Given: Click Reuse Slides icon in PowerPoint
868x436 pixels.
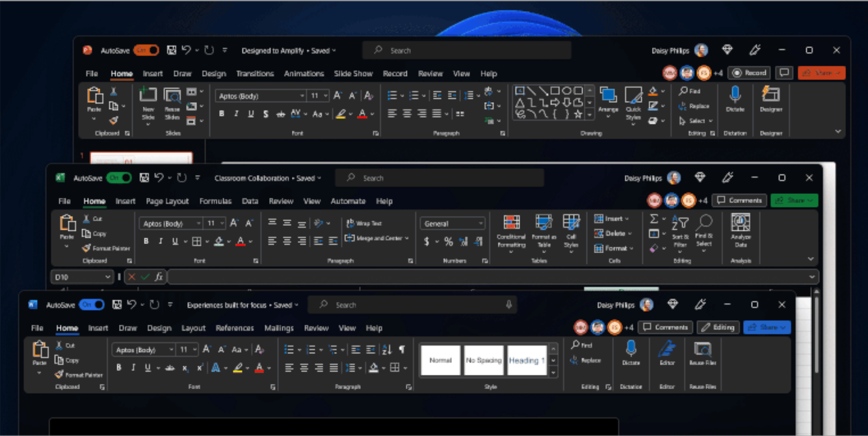Looking at the screenshot, I should pyautogui.click(x=172, y=95).
